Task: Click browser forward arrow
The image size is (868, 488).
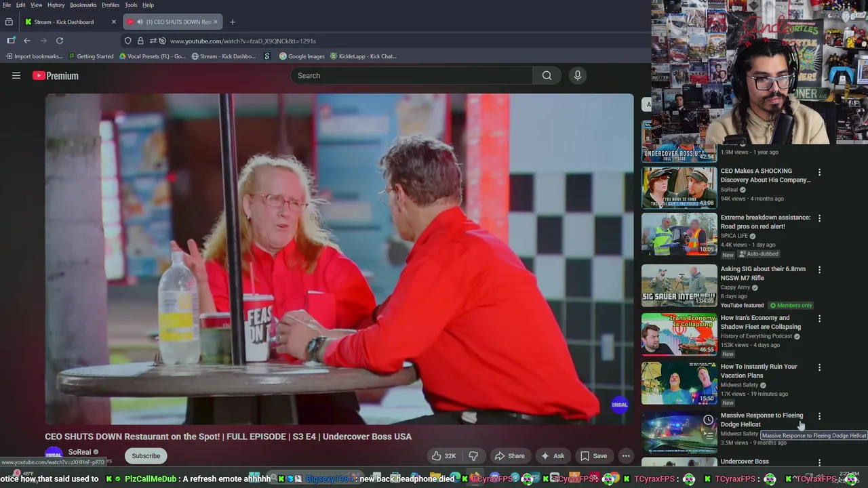Action: point(43,41)
